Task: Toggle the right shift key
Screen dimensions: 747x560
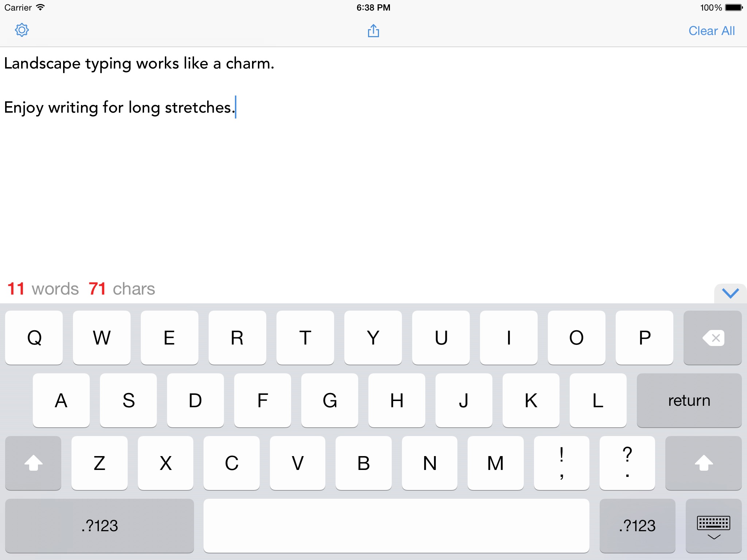Action: pyautogui.click(x=703, y=463)
